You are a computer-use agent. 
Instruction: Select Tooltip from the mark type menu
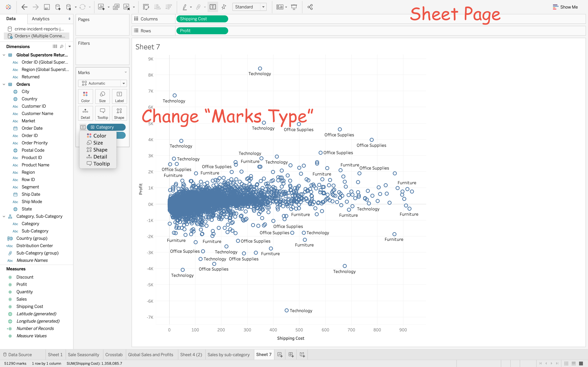pos(101,164)
